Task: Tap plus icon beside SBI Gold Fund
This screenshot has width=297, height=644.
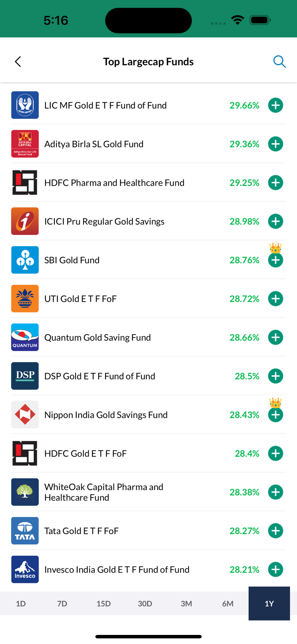Action: 276,260
